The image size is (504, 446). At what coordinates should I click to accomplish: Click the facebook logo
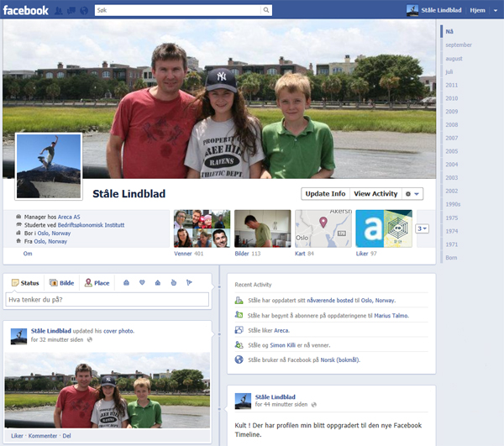click(26, 11)
